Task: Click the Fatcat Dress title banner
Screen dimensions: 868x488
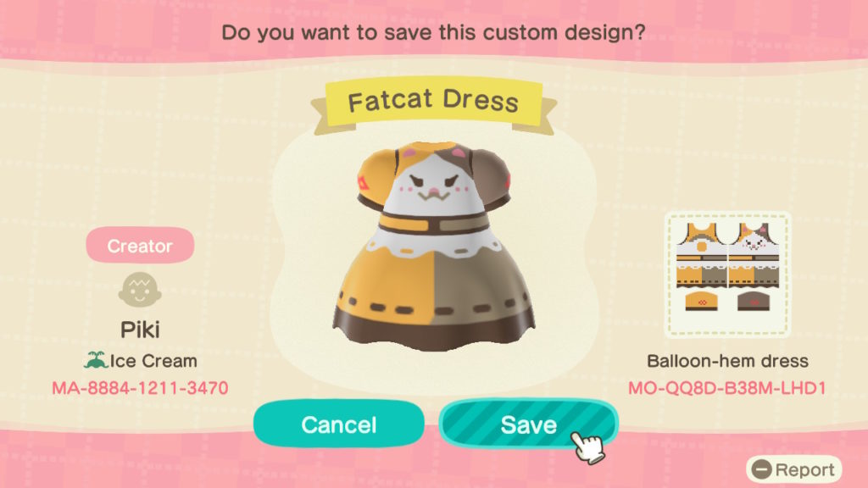Action: coord(433,102)
